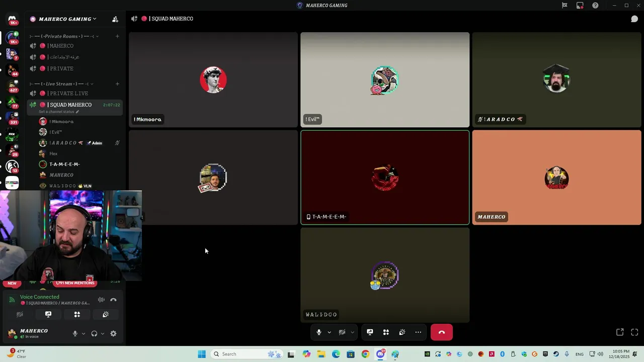Image resolution: width=644 pixels, height=362 pixels.
Task: Share screen from the left voice panel
Action: click(x=48, y=314)
